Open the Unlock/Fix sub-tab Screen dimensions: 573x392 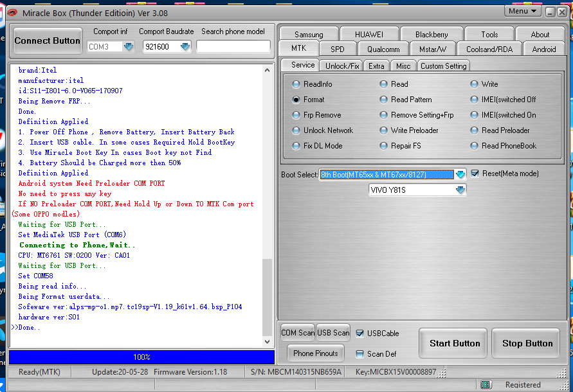tap(342, 66)
